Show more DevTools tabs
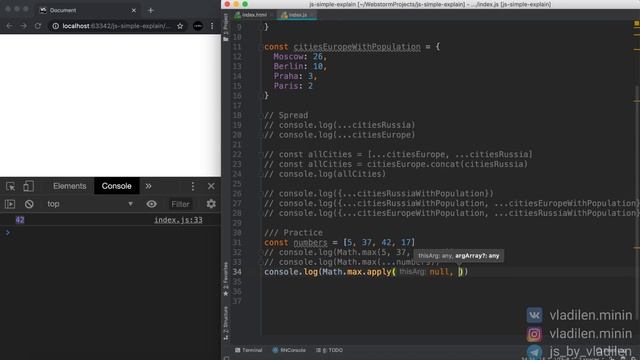This screenshot has height=360, width=640. (x=148, y=186)
